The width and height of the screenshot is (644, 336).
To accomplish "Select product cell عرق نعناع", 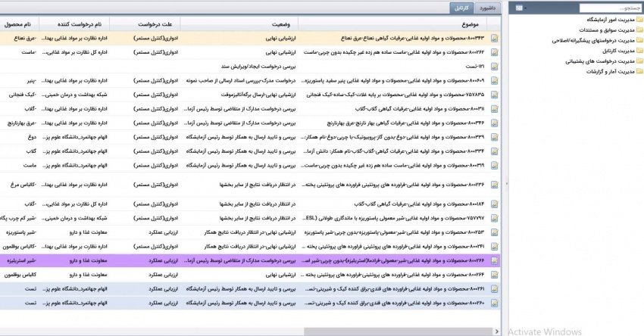I will pos(26,38).
